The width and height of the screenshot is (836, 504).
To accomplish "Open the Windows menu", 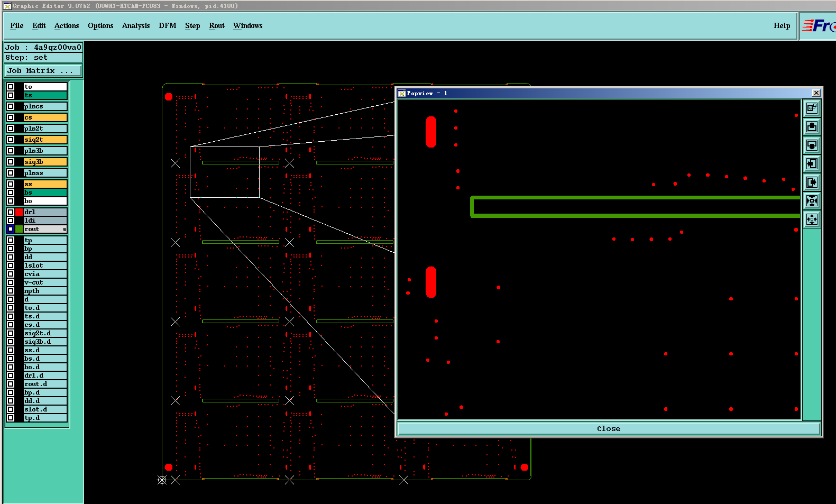I will coord(248,25).
